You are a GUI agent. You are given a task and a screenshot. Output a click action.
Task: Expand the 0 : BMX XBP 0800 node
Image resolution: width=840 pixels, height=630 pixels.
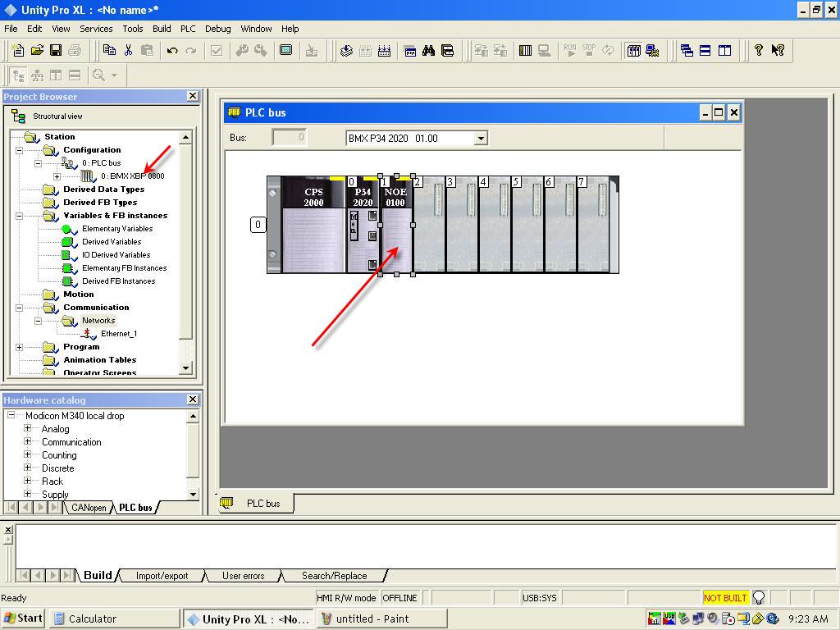click(57, 176)
